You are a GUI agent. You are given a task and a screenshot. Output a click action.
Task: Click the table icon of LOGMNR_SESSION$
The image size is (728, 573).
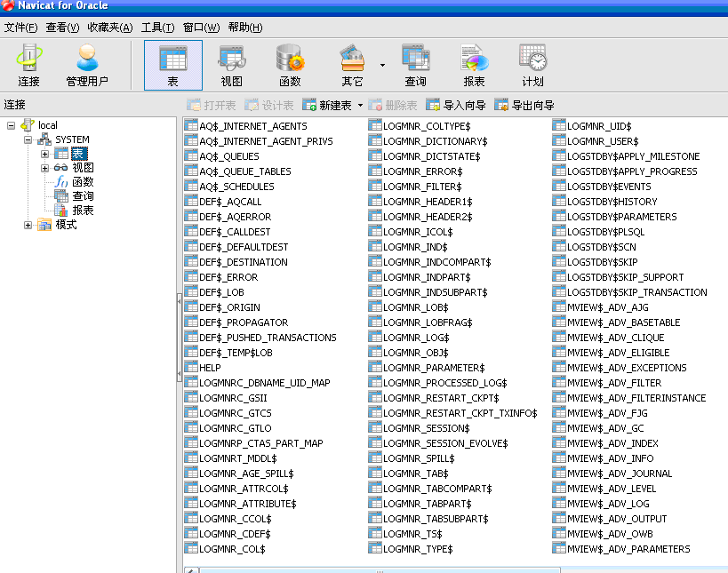pos(375,428)
